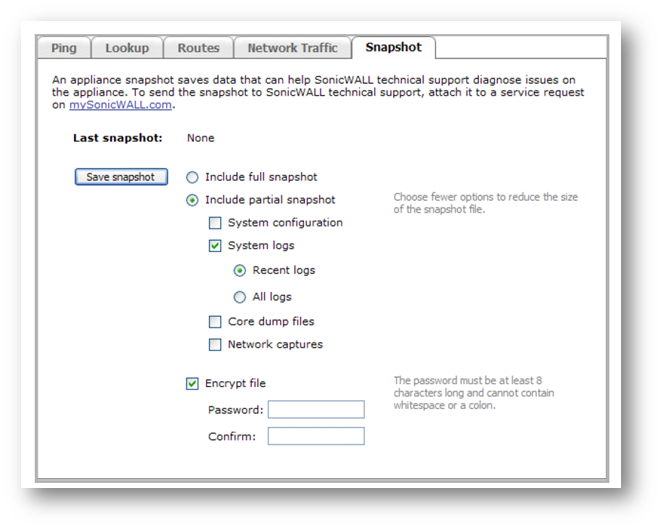This screenshot has height=530, width=663.
Task: Click the Last snapshot value 'None'
Action: [201, 138]
